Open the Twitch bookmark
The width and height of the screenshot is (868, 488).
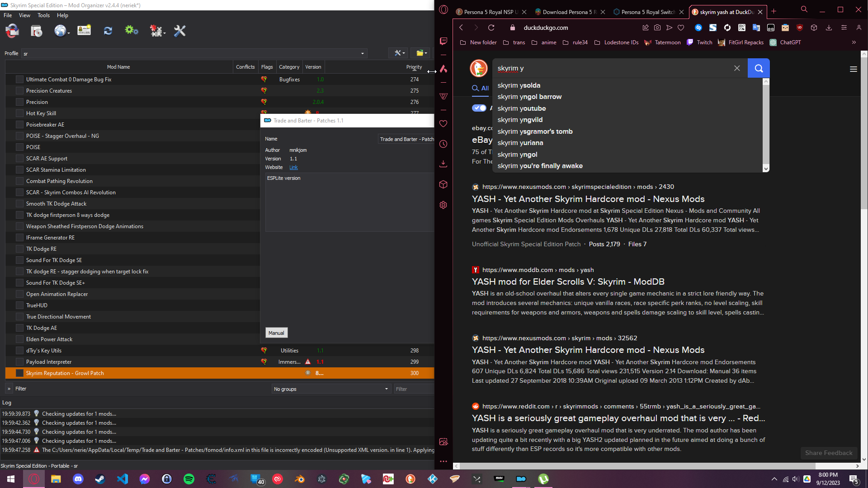coord(699,42)
